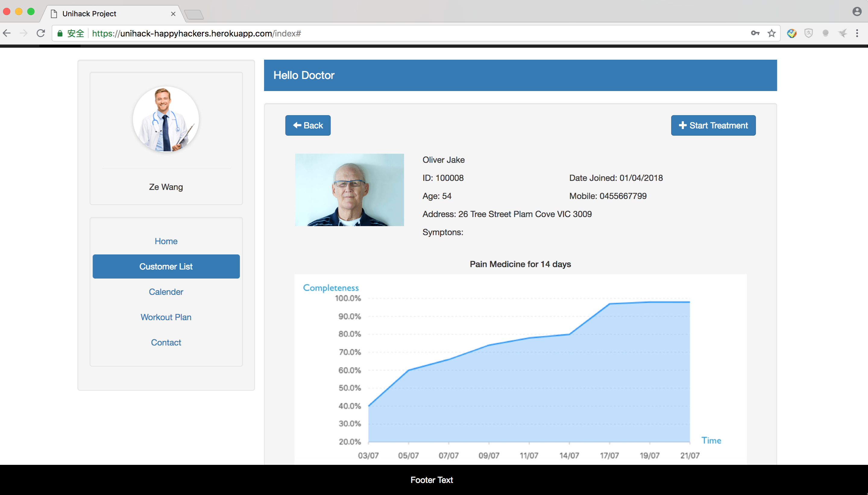Open the Chrome three-dot menu
Screen dimensions: 868x495
(857, 33)
